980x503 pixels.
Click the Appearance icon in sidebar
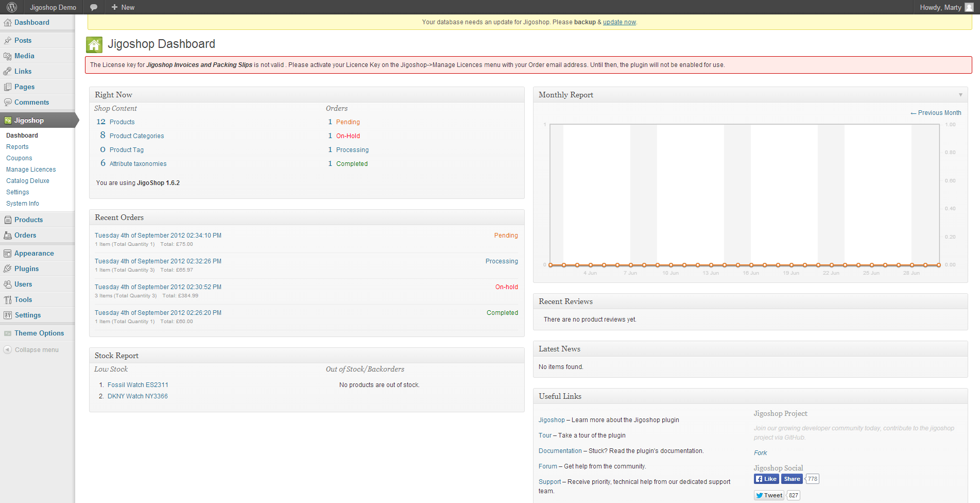tap(8, 254)
